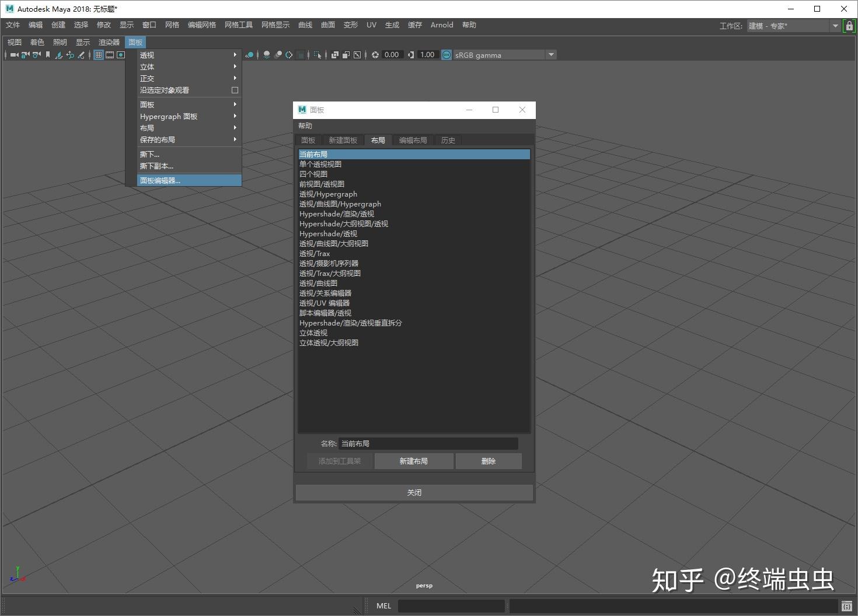Select the grease pencil icon in the toolbar
The width and height of the screenshot is (858, 616).
click(x=82, y=54)
